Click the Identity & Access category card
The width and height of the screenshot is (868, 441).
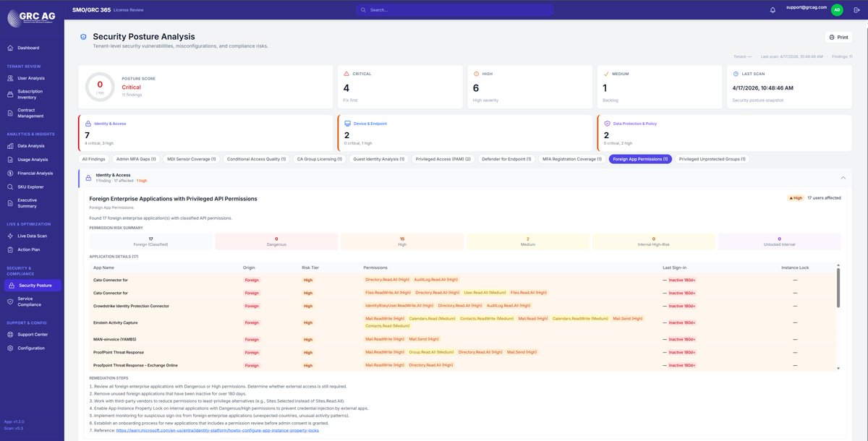(x=206, y=132)
